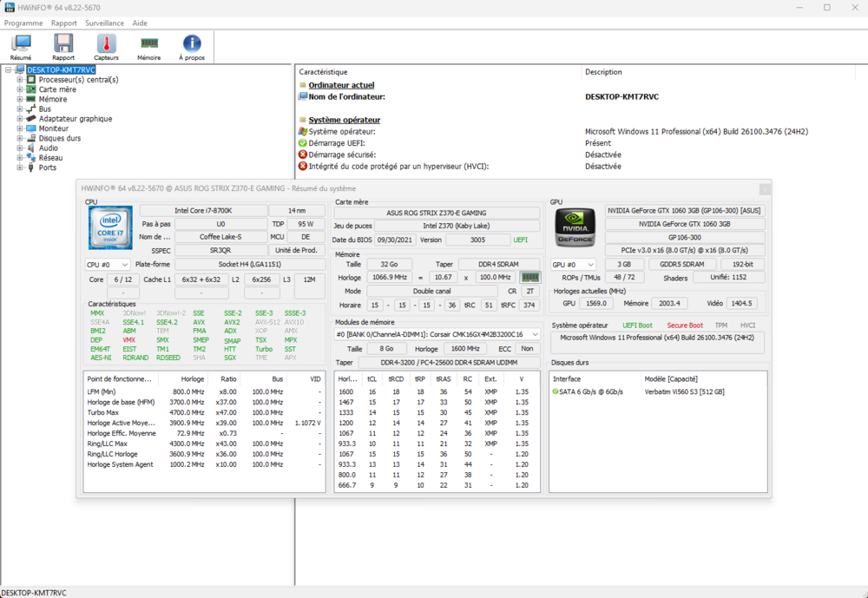Click the Verbatim Vi560 S3 [512 GB] entry

(684, 391)
